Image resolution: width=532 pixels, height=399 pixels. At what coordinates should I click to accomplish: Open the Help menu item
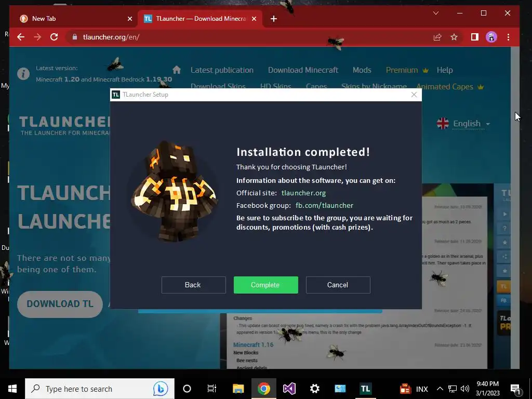coord(445,70)
